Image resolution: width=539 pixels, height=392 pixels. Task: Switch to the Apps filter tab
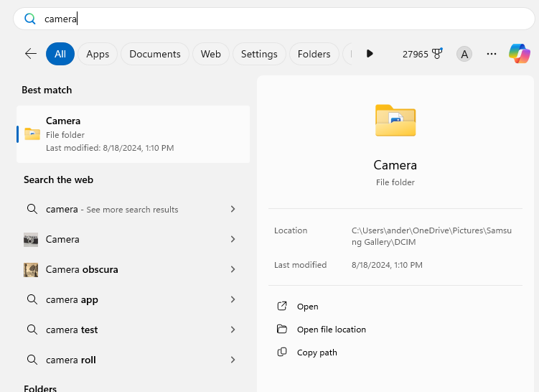(98, 54)
